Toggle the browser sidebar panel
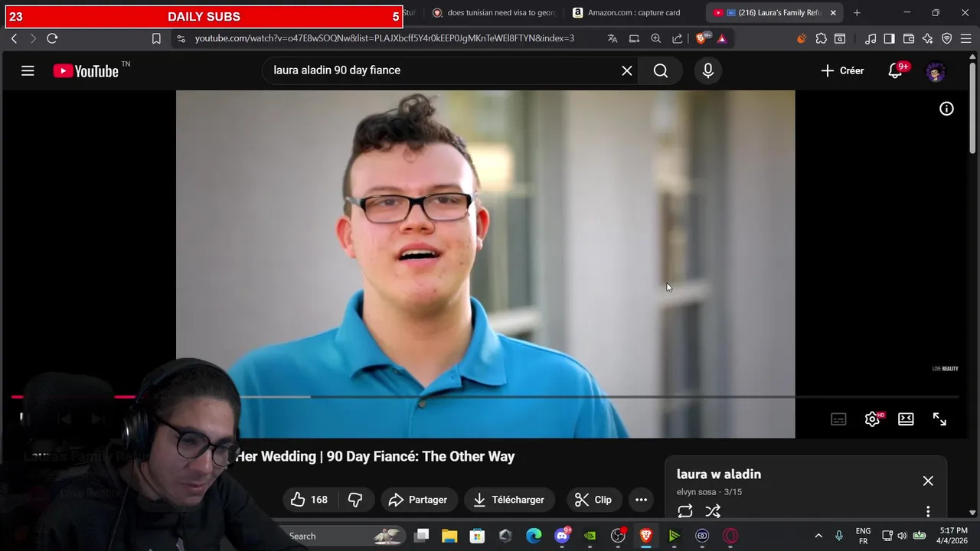This screenshot has height=551, width=980. (x=889, y=38)
